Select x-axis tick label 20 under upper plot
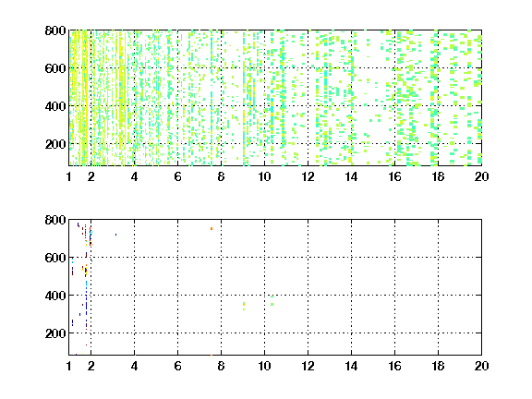The height and width of the screenshot is (399, 532). click(x=481, y=176)
